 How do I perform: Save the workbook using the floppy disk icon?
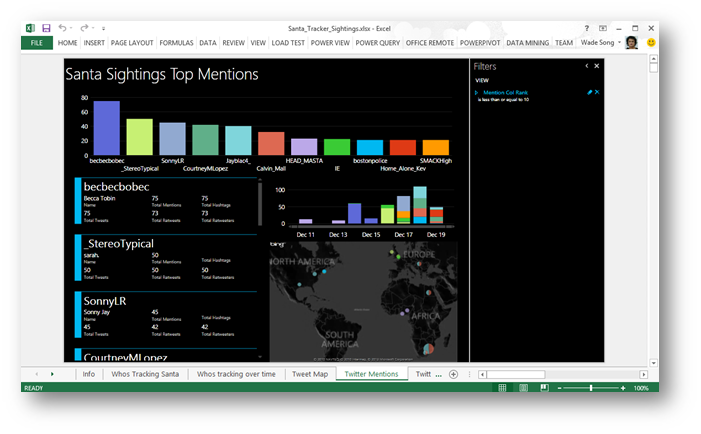coord(46,28)
